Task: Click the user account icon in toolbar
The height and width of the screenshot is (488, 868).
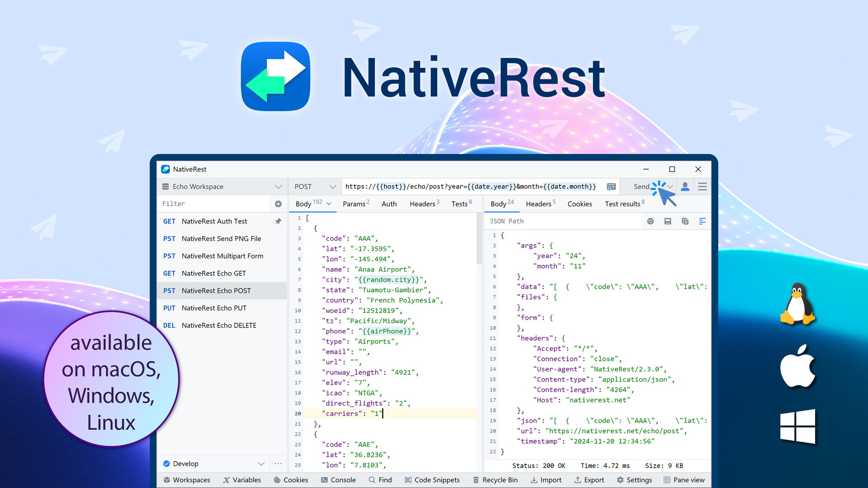Action: (686, 187)
